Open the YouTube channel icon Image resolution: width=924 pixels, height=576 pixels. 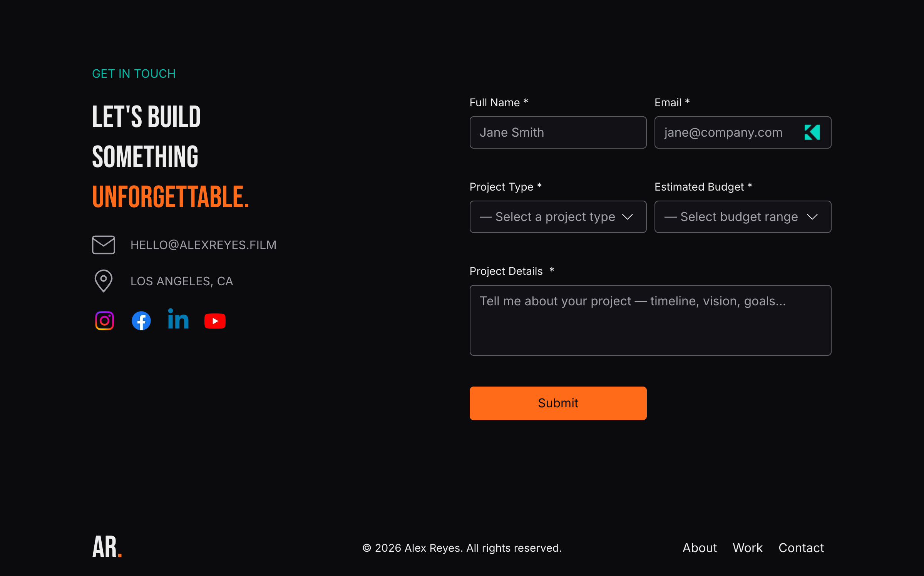[x=215, y=321]
